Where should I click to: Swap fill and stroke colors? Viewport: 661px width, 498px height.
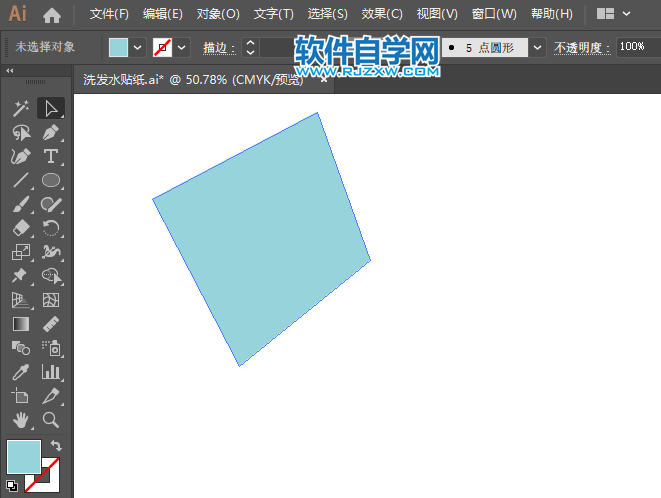click(x=56, y=445)
